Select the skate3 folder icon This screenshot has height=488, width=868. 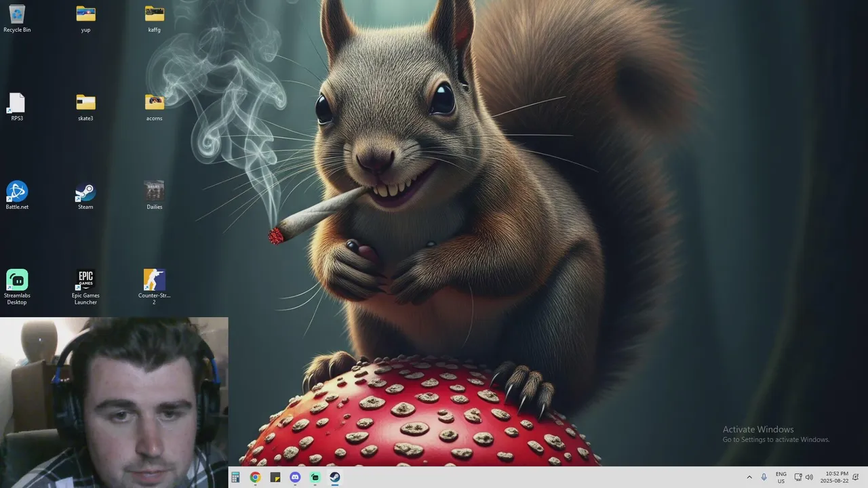pos(85,107)
